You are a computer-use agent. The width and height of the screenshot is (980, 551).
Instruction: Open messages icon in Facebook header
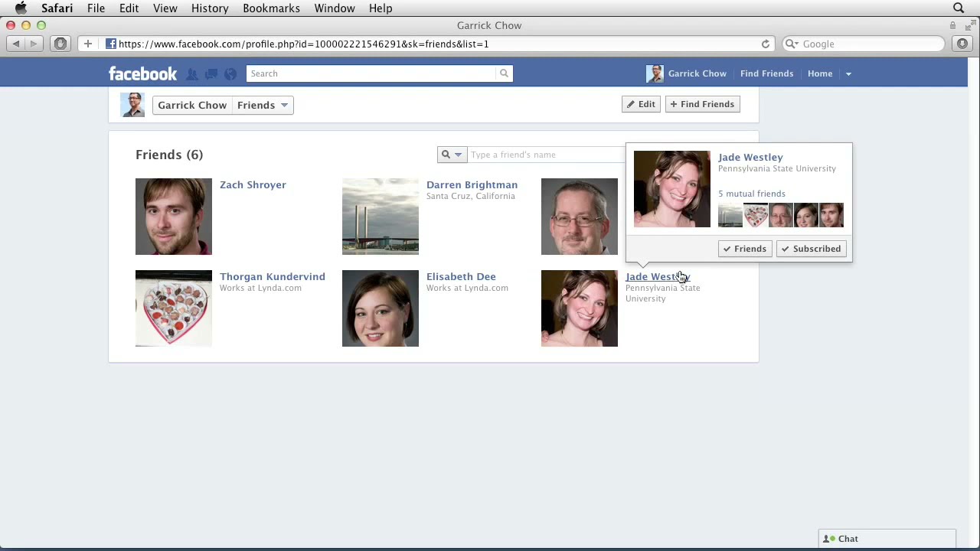click(211, 74)
